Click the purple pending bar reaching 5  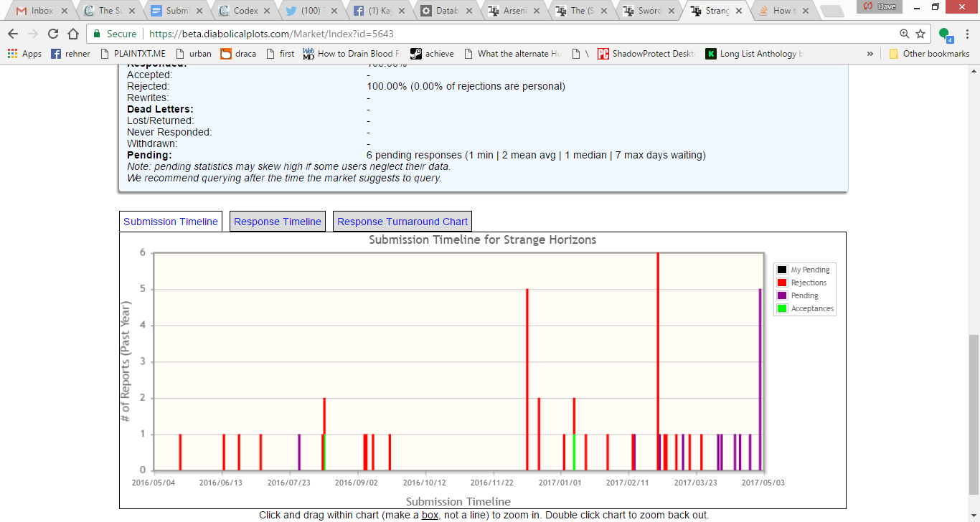tap(760, 379)
